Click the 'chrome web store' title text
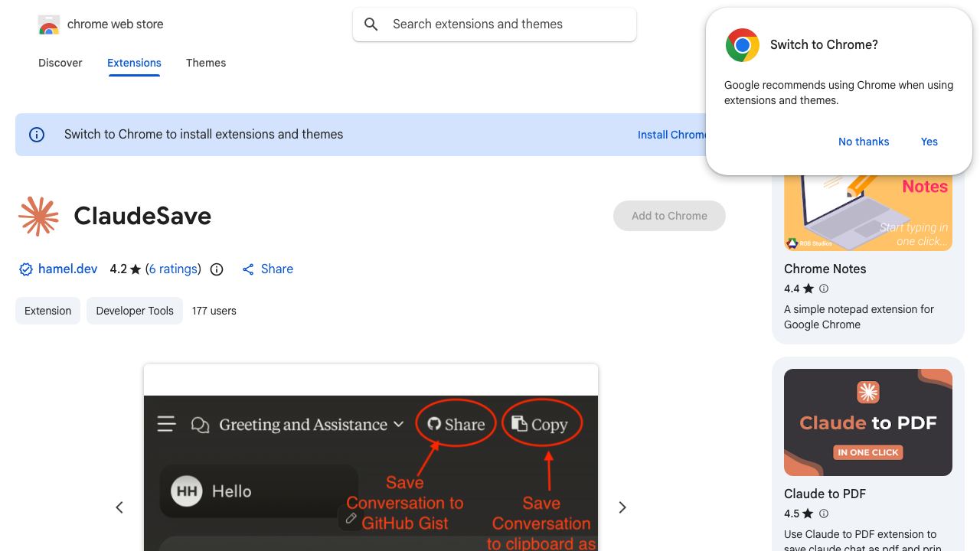 pyautogui.click(x=116, y=24)
